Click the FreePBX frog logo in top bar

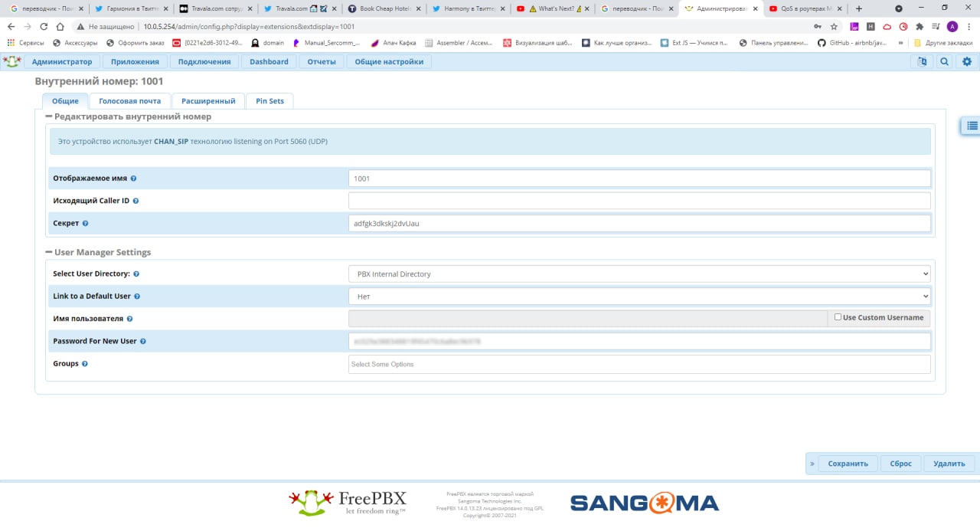pyautogui.click(x=11, y=61)
